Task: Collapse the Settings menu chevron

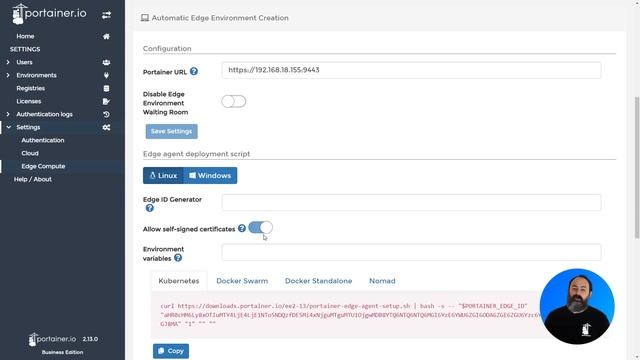Action: [x=9, y=127]
